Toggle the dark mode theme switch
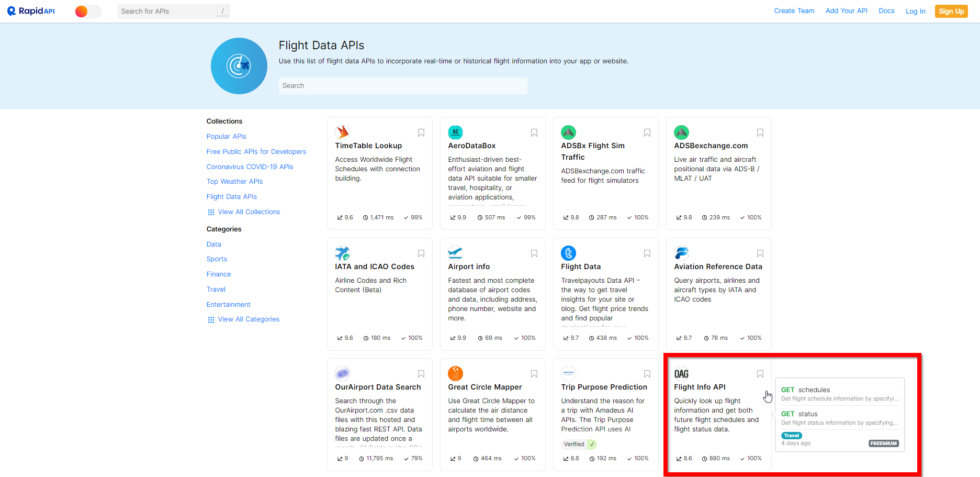Image resolution: width=980 pixels, height=477 pixels. point(88,12)
